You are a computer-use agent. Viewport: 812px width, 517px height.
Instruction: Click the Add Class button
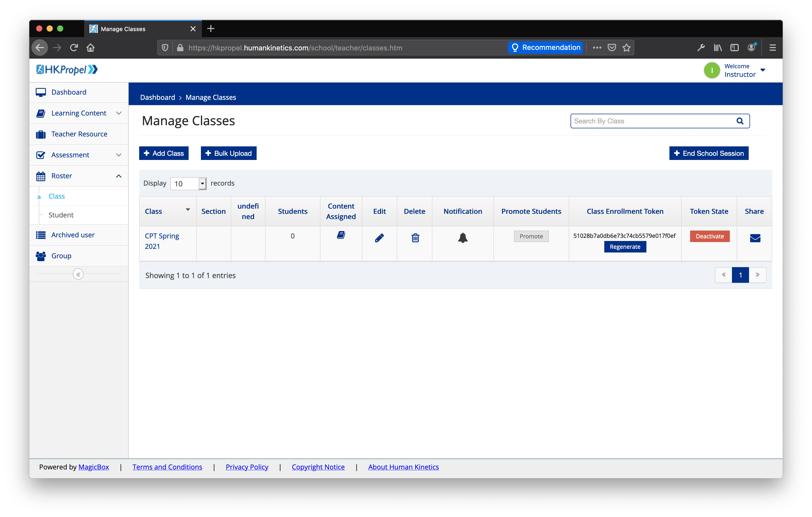coord(164,153)
